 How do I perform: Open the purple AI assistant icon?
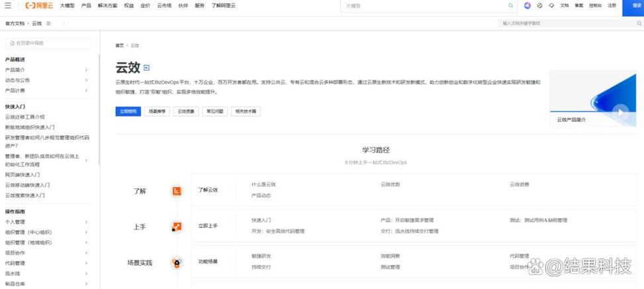pyautogui.click(x=528, y=6)
